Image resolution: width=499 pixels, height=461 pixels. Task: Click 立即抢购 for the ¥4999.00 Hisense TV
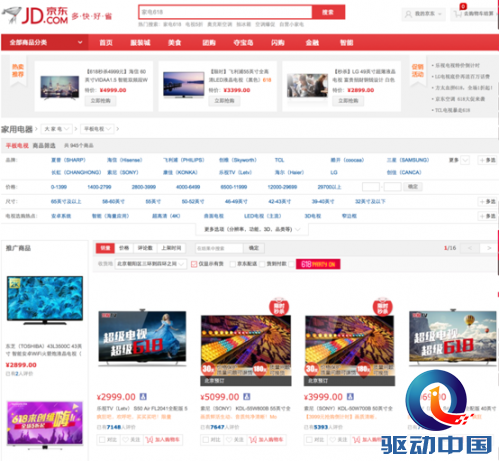tap(101, 101)
